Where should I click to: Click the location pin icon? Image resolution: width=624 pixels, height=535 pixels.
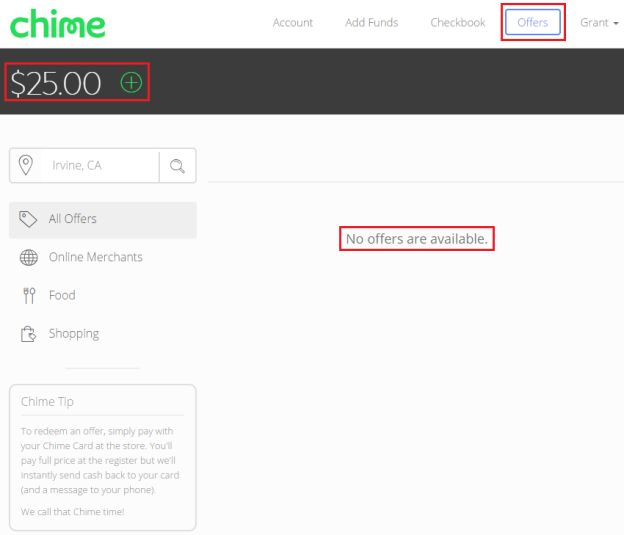(x=26, y=165)
